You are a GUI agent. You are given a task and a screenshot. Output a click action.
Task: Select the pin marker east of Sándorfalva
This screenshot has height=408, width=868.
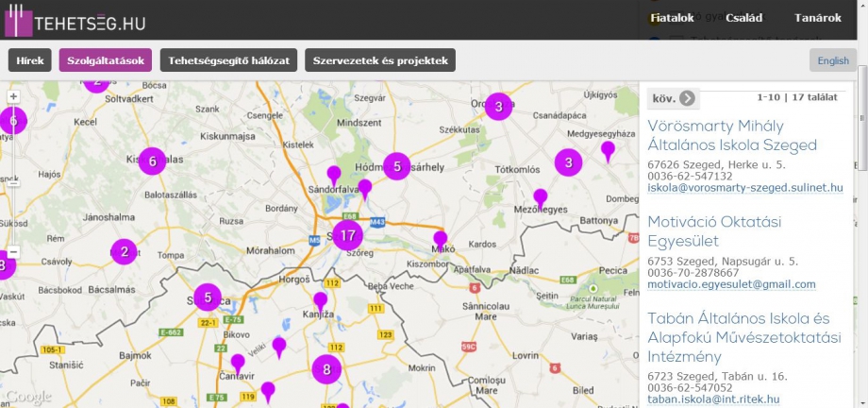click(x=365, y=189)
